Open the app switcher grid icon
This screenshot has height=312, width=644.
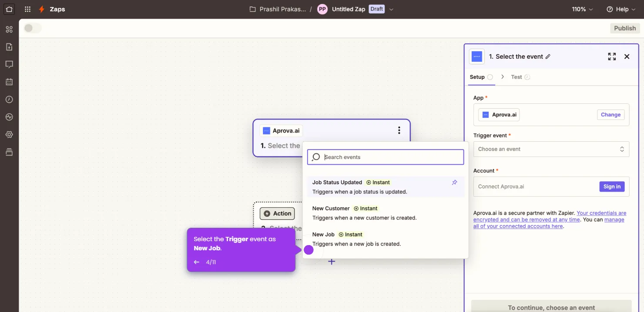coord(27,9)
